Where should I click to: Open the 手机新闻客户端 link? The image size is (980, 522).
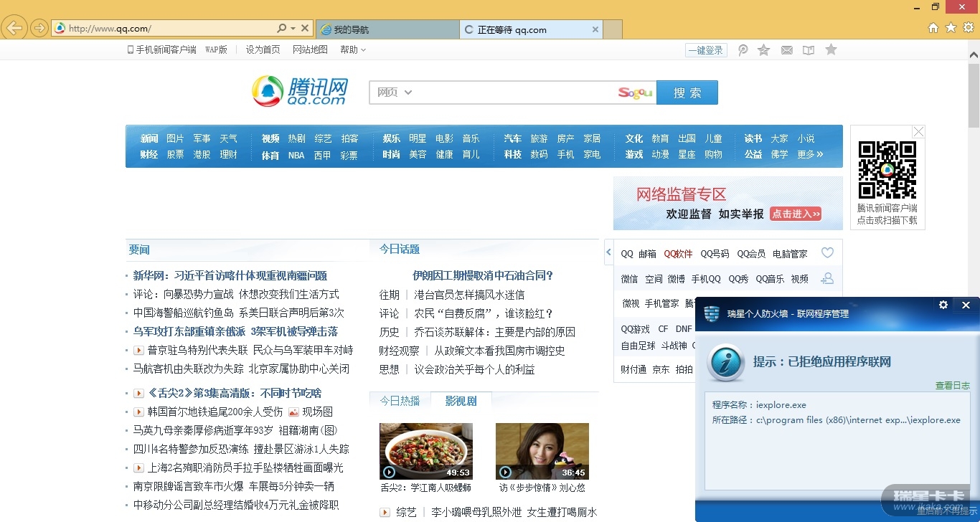pyautogui.click(x=161, y=49)
